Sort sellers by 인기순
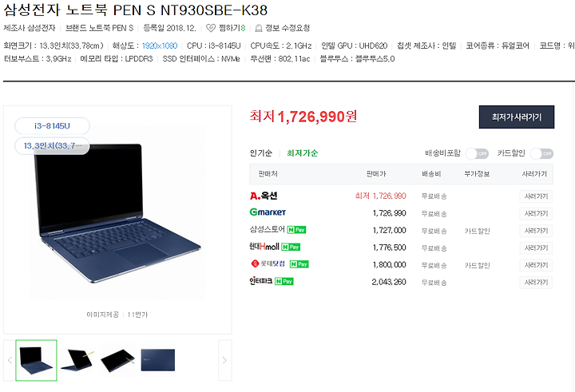Screen dimensions: 575x392 point(260,153)
